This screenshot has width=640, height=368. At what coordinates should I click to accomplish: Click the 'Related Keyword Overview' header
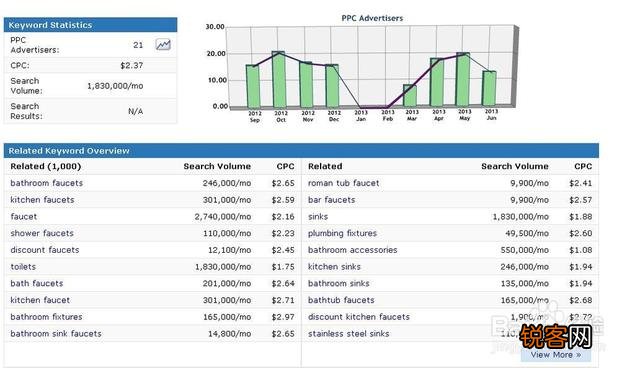click(301, 151)
